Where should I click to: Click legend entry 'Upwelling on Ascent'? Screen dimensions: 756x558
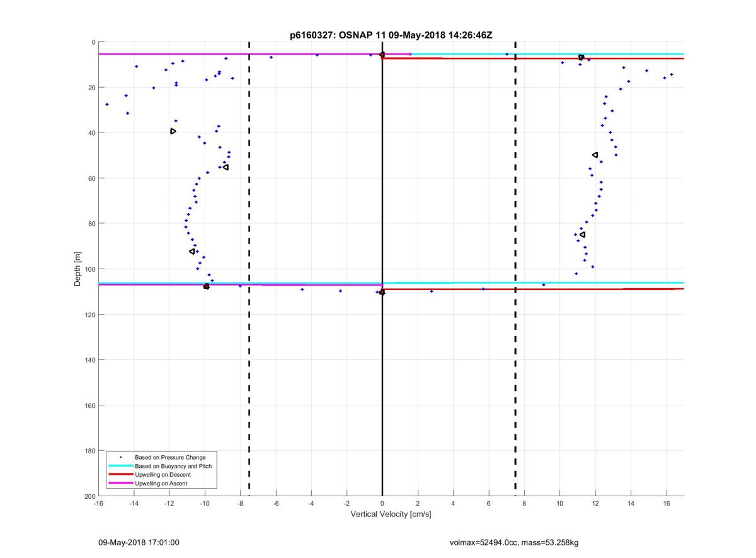pyautogui.click(x=161, y=483)
